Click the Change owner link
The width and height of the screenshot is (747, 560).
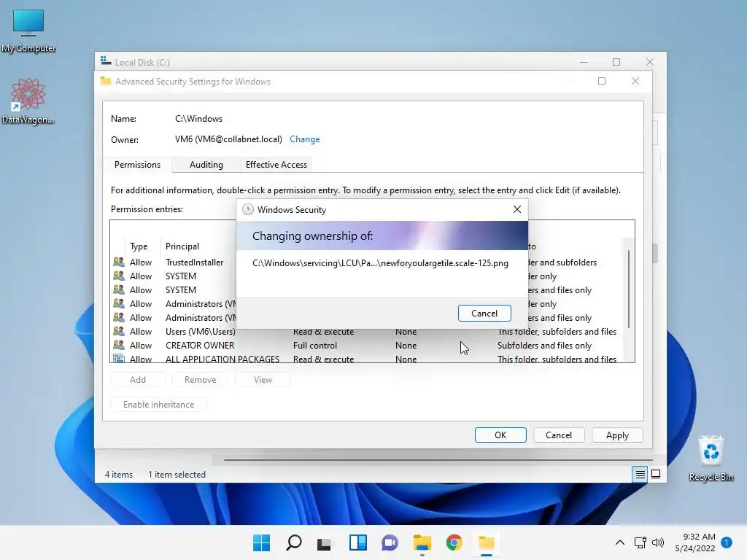click(304, 139)
